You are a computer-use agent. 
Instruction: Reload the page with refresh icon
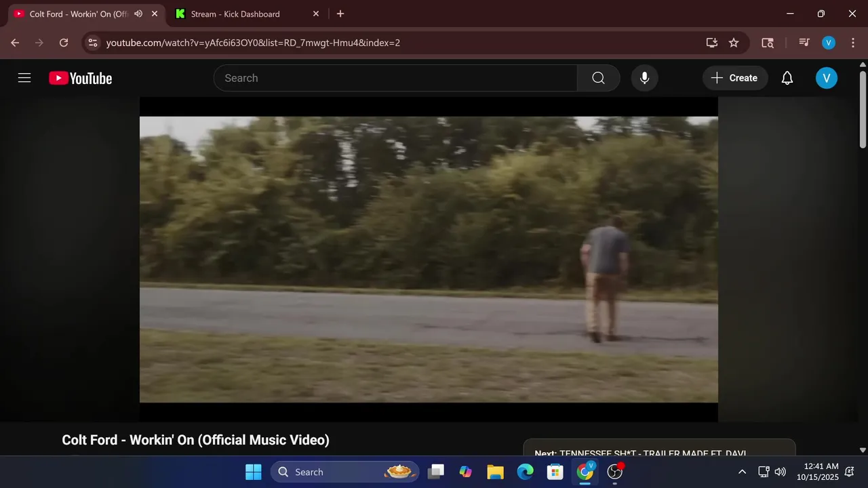coord(64,43)
